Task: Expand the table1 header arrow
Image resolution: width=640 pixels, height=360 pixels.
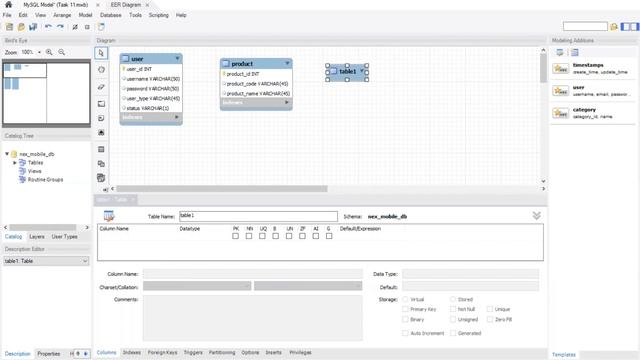Action: pyautogui.click(x=362, y=71)
